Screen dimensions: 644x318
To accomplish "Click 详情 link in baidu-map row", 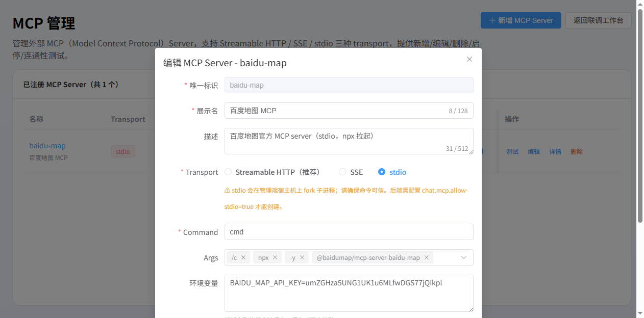I will pyautogui.click(x=555, y=151).
